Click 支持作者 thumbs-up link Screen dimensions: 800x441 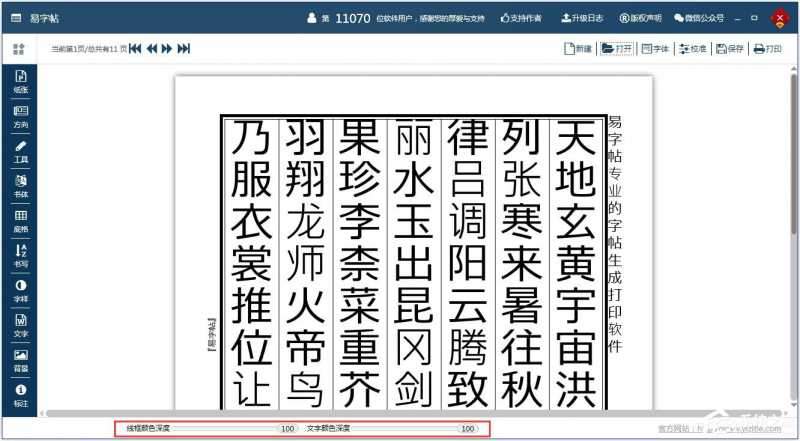pyautogui.click(x=521, y=18)
